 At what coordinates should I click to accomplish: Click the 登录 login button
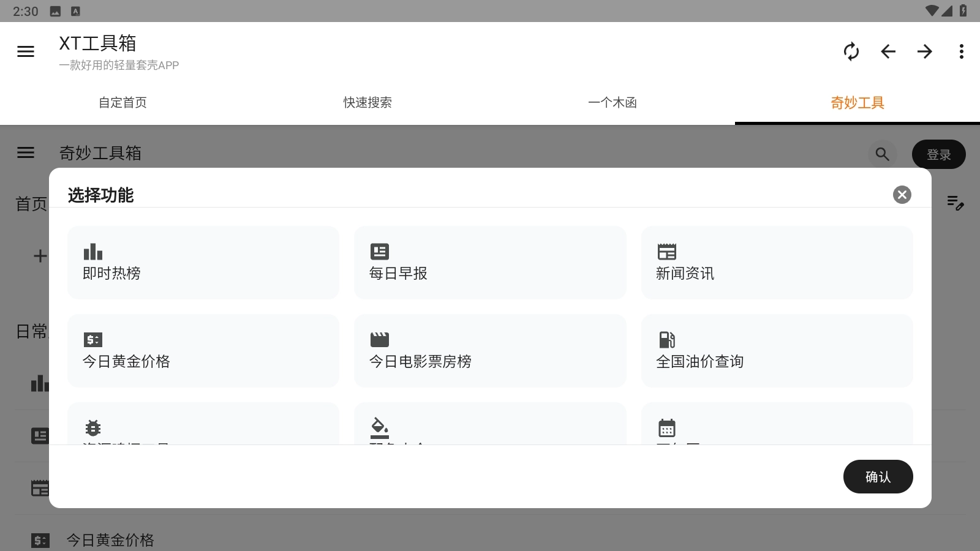938,154
